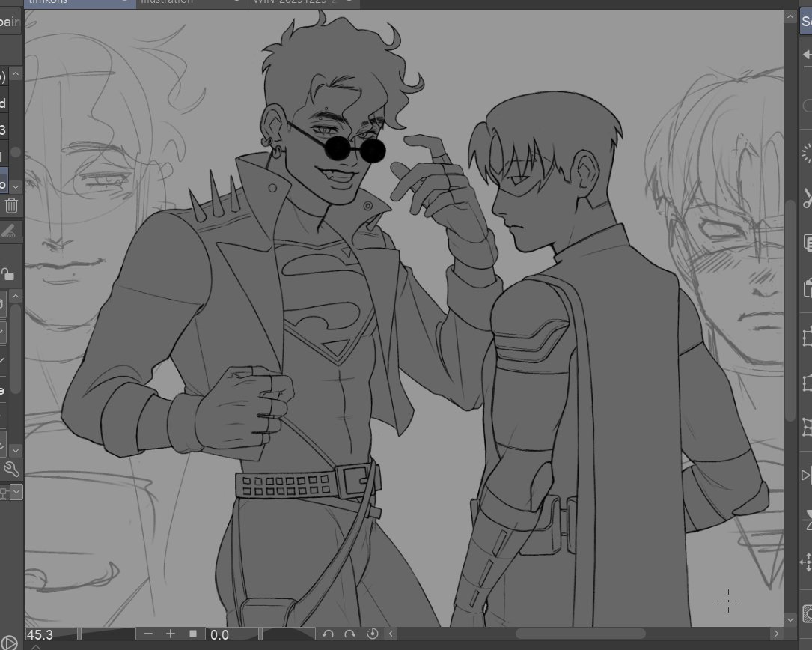Image resolution: width=812 pixels, height=650 pixels.
Task: Click the four-way move arrows icon on right edge
Action: click(x=807, y=562)
